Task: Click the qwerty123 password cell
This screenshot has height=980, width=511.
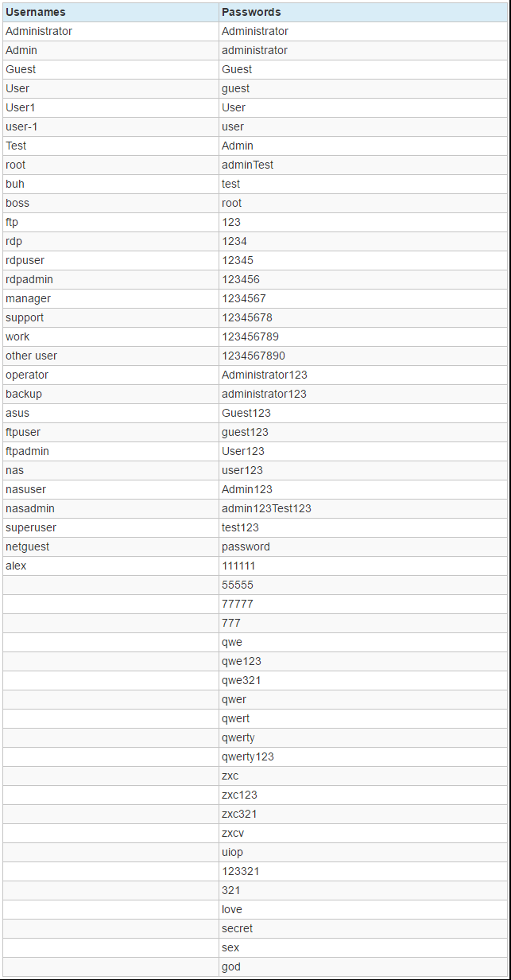Action: click(248, 756)
